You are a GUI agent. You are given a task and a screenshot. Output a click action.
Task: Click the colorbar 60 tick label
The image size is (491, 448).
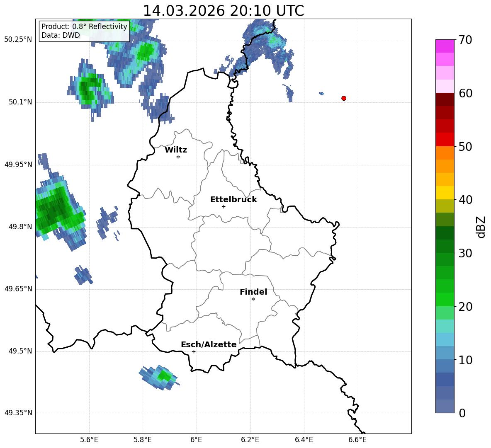[465, 93]
